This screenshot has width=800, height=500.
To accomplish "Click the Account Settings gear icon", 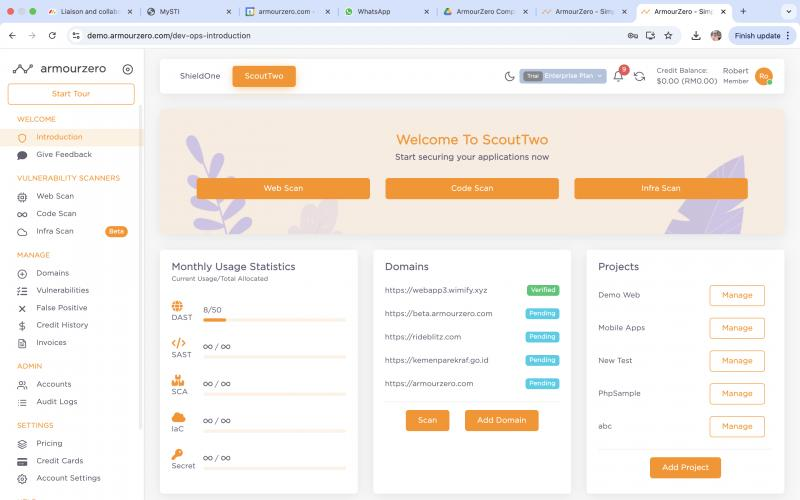I will tap(22, 479).
